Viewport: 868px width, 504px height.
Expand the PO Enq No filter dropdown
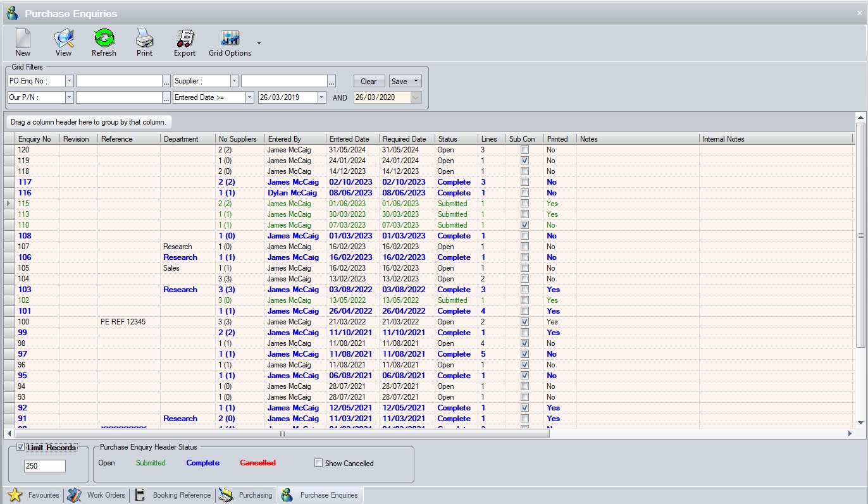[69, 82]
